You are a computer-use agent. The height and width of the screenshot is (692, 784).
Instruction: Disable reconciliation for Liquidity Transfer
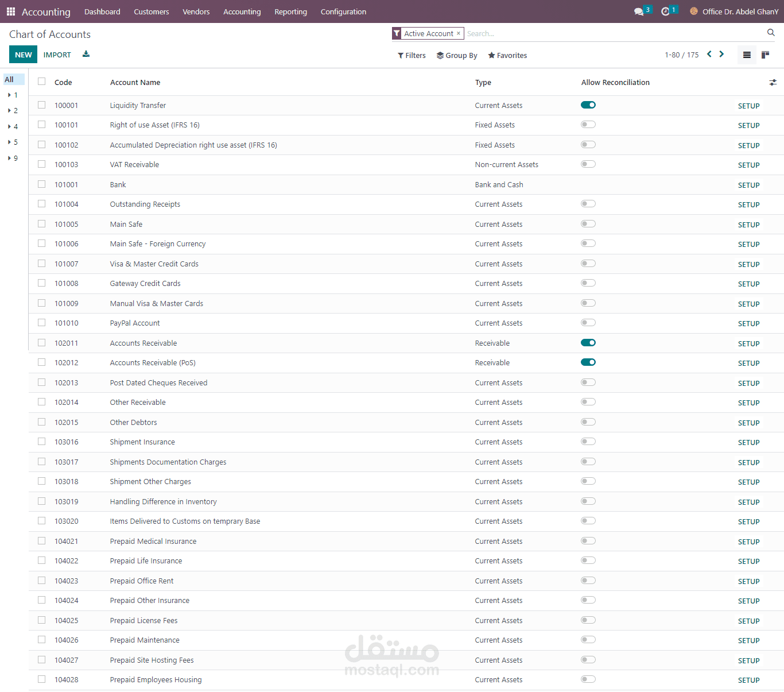pos(588,105)
